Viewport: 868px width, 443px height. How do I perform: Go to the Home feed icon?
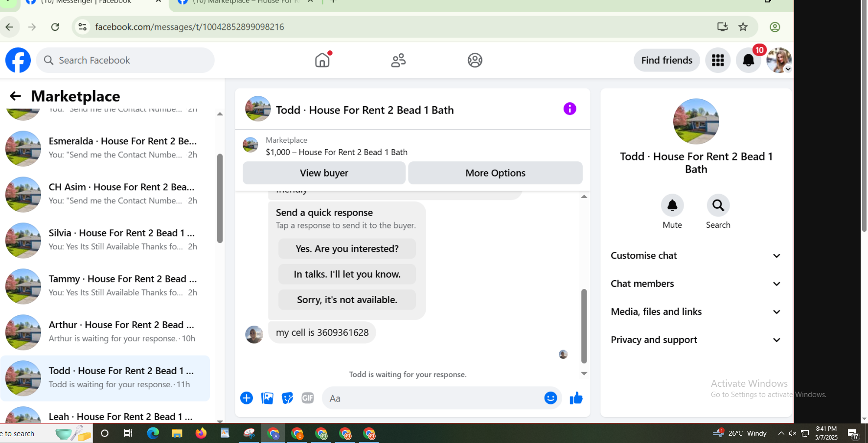click(x=322, y=60)
